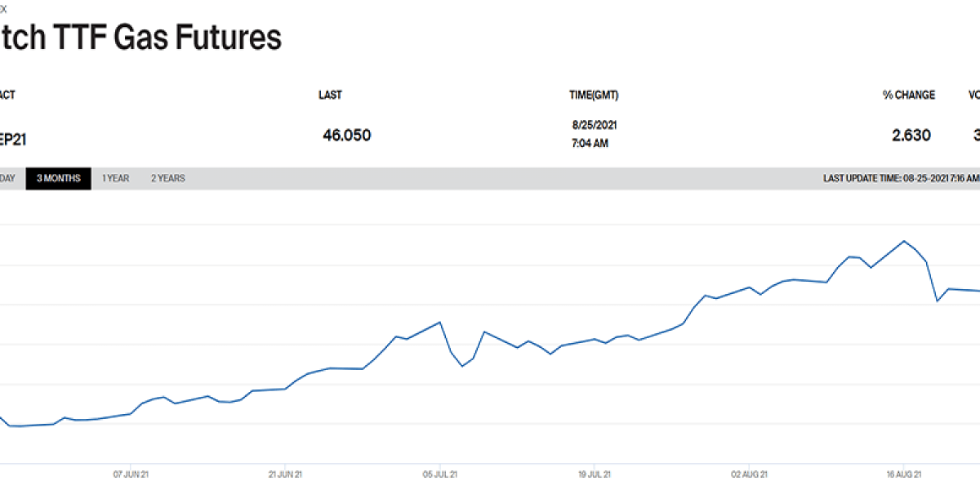The image size is (980, 490).
Task: Click the 21 JUN 21 axis label
Action: (285, 473)
